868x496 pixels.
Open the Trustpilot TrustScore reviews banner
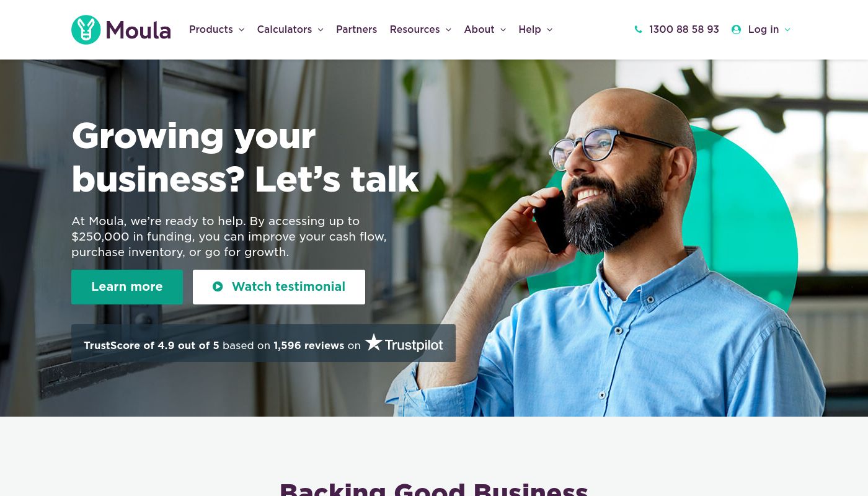[x=263, y=343]
